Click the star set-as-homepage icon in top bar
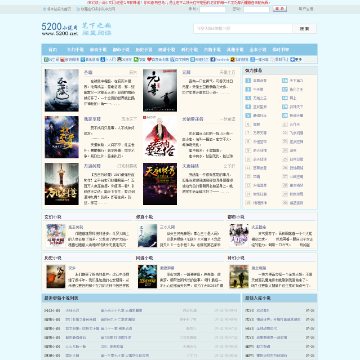 click(44, 9)
